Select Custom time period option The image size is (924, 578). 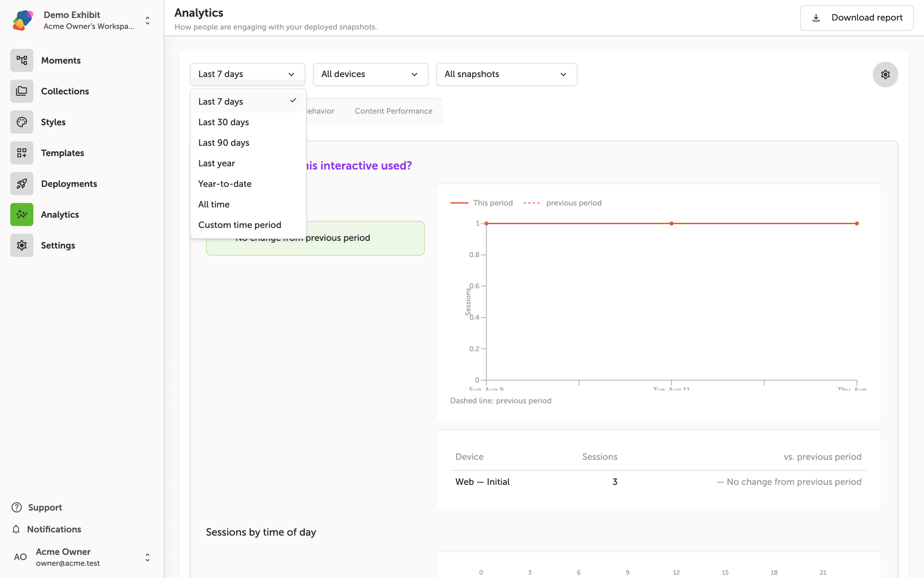248,225
